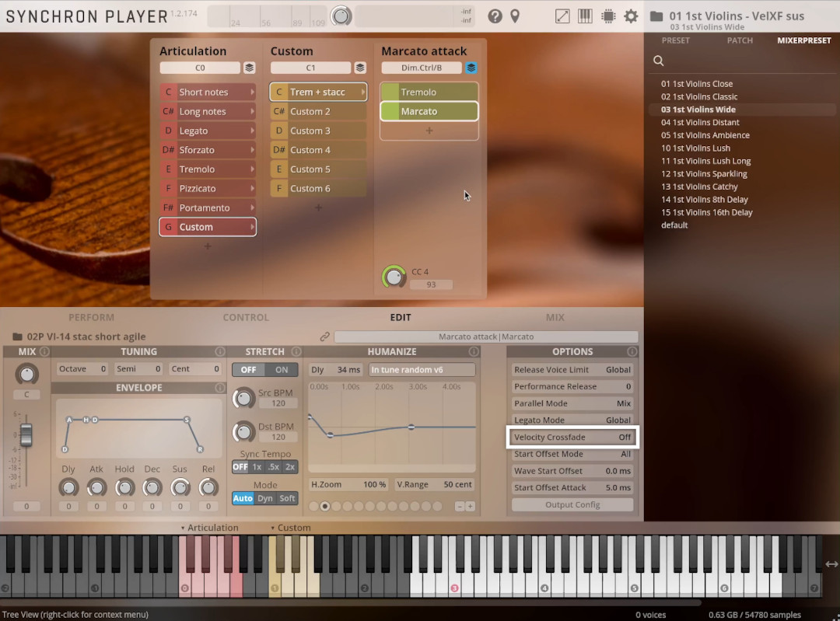
Task: Expand Legato articulation
Action: [x=252, y=131]
